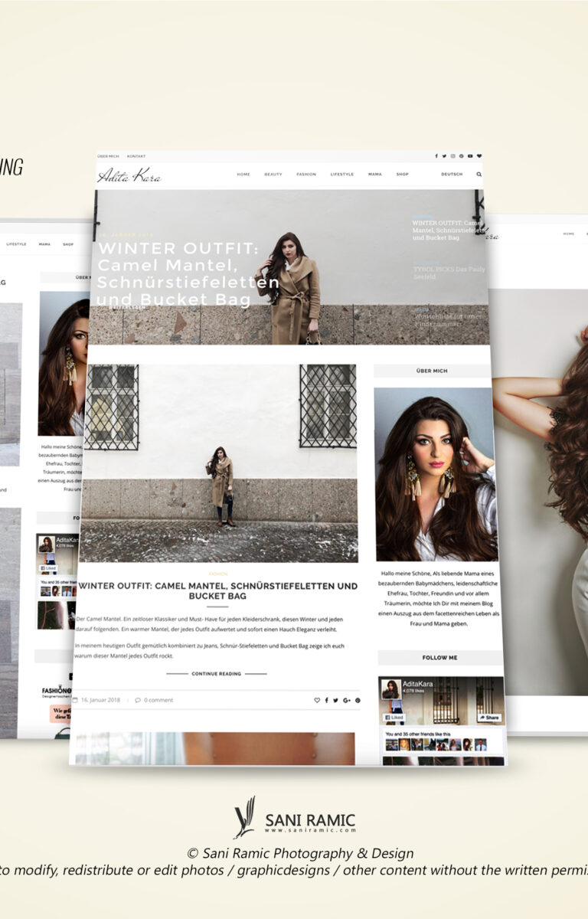Open Pinterest icon in top bar
This screenshot has width=588, height=919.
(x=461, y=155)
